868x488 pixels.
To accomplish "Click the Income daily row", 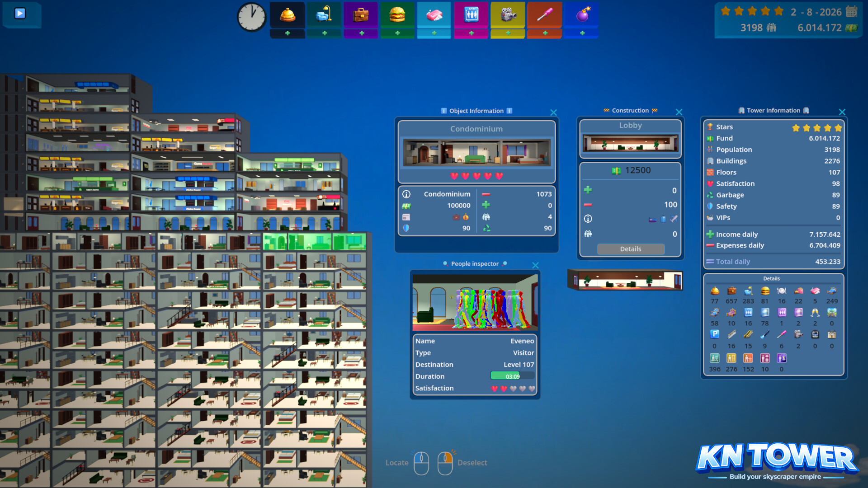I will 773,234.
